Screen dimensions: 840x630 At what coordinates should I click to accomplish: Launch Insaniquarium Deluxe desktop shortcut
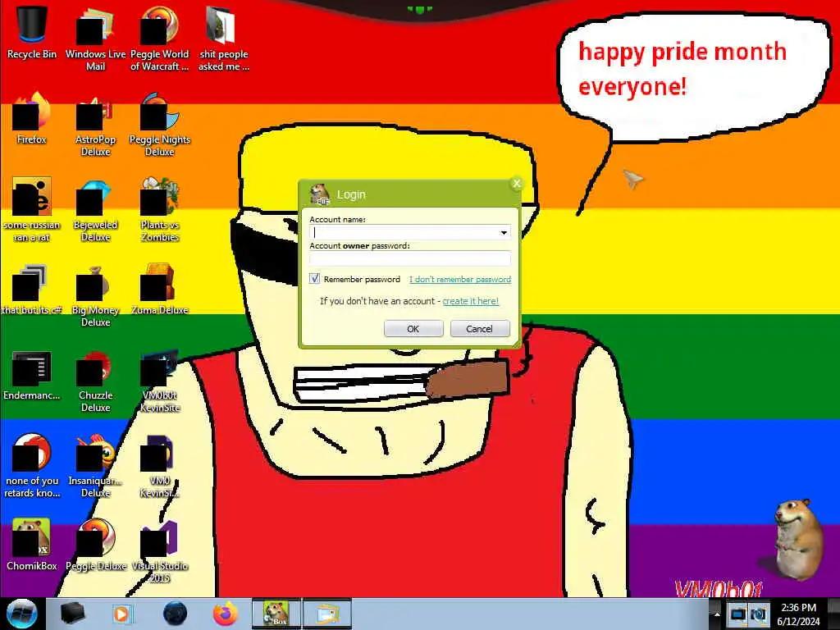[95, 465]
